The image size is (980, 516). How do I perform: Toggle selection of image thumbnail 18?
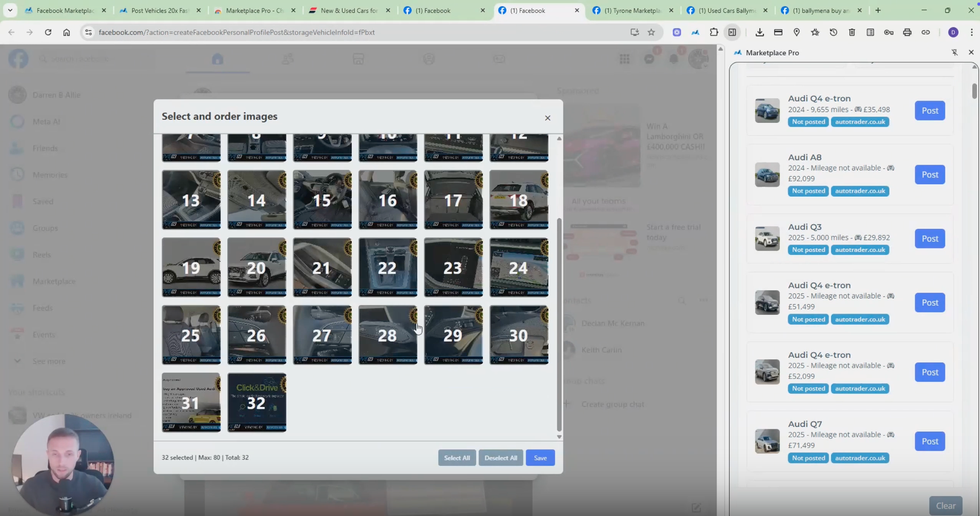(519, 200)
